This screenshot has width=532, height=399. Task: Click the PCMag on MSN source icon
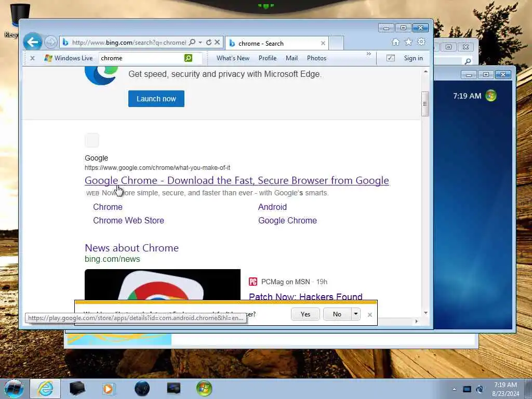coord(253,282)
